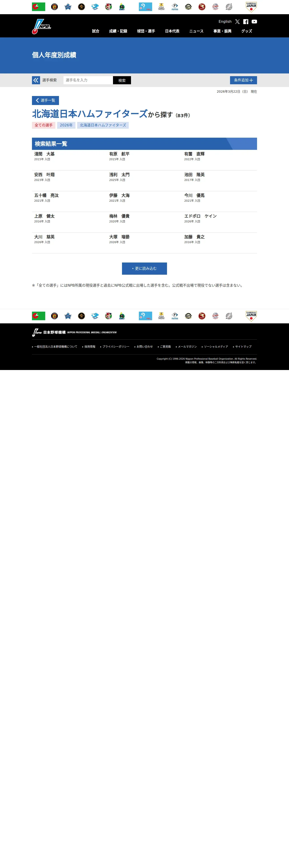Viewport: 289px width, 868px height.
Task: Open the Chunichi Dragons logo in the header
Action: point(95,7)
